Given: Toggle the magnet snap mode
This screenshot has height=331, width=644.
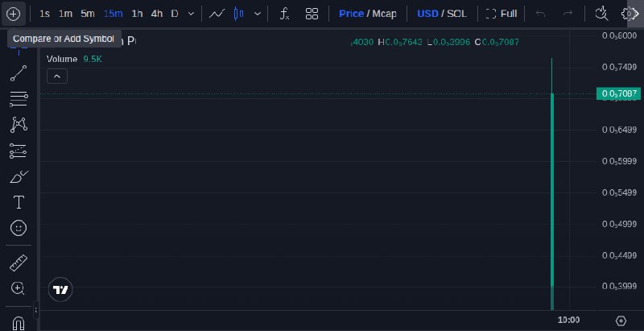Looking at the screenshot, I should (19, 323).
